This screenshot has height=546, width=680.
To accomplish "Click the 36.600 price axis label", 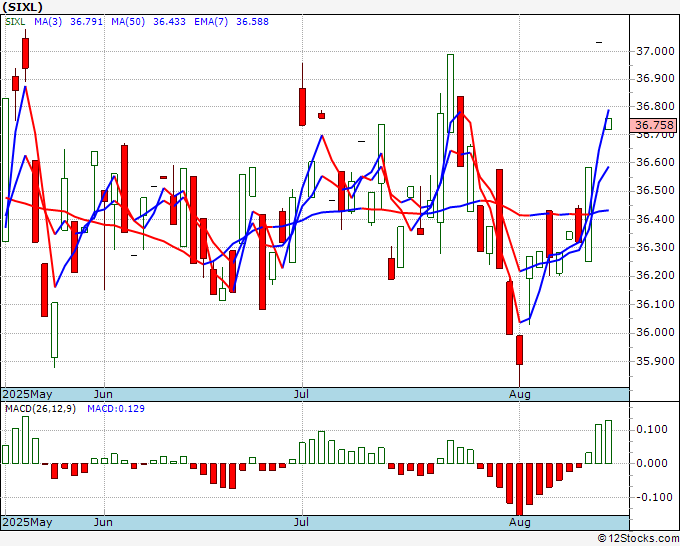I will coord(655,162).
